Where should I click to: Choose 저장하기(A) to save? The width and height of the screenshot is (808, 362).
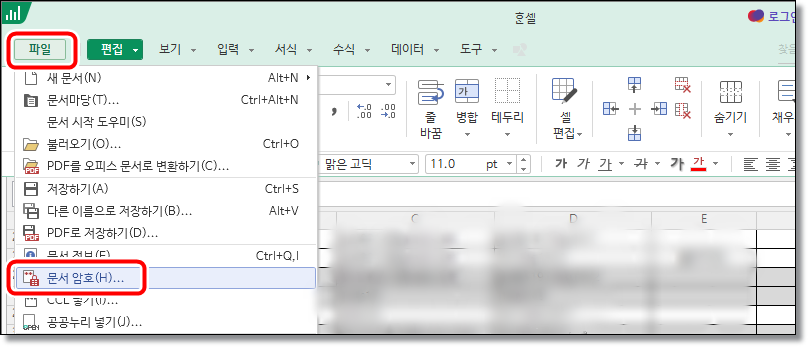coord(166,189)
